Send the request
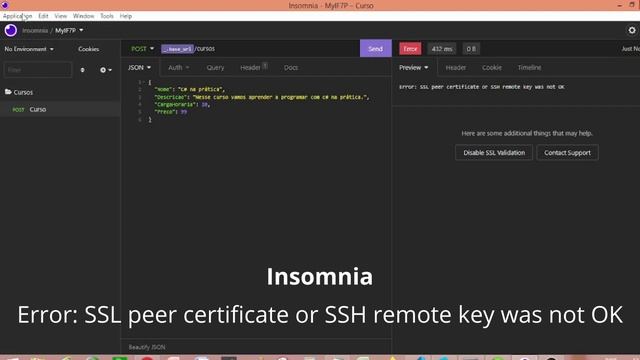640x360 pixels. [376, 49]
